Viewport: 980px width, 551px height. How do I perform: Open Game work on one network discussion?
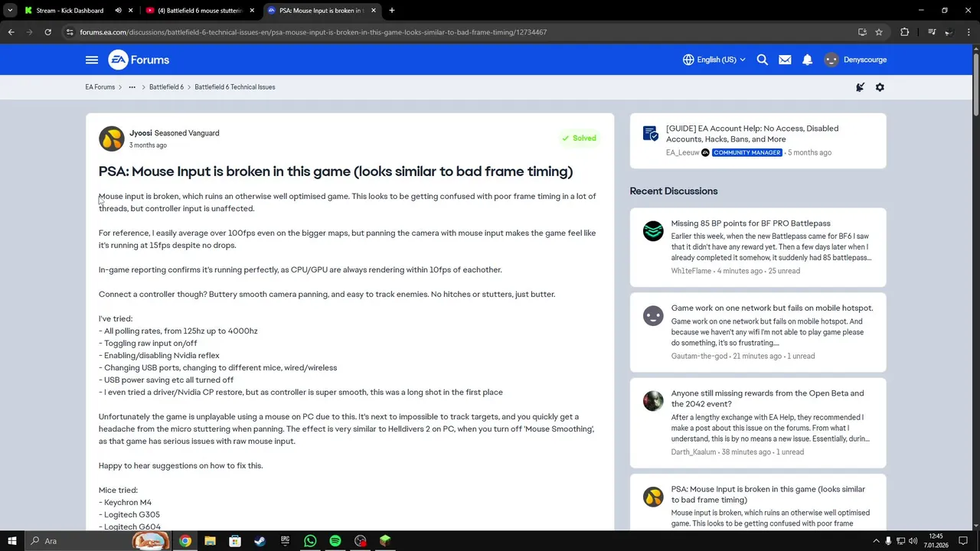772,308
